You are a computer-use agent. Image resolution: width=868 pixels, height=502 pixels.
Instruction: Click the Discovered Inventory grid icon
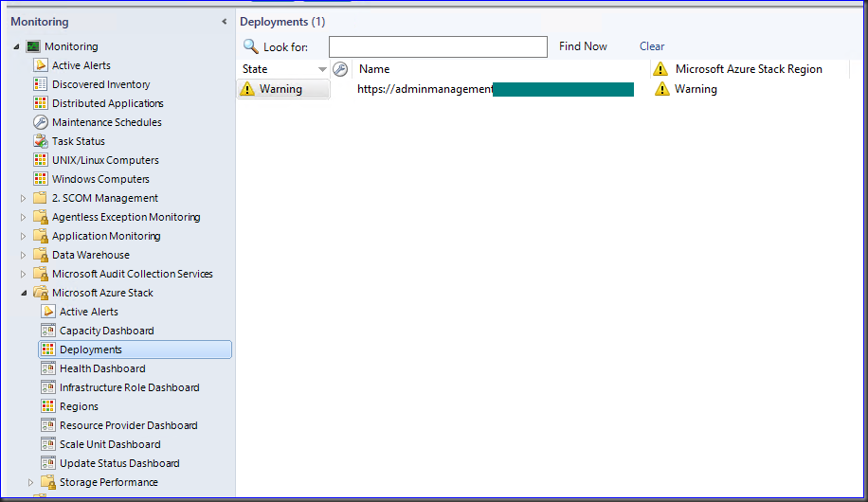[41, 84]
